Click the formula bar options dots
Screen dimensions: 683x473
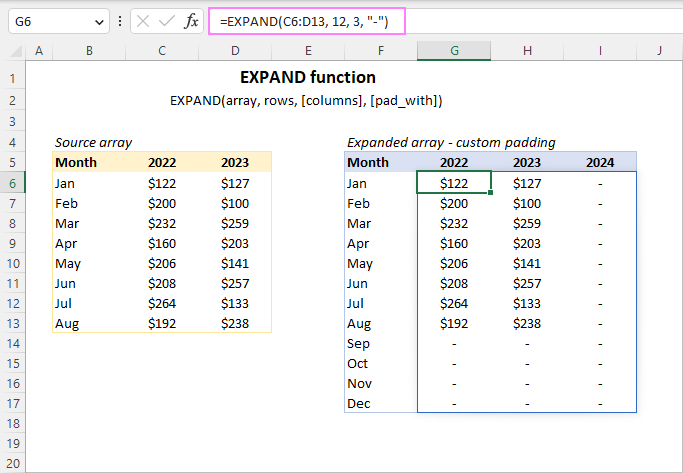coord(120,21)
